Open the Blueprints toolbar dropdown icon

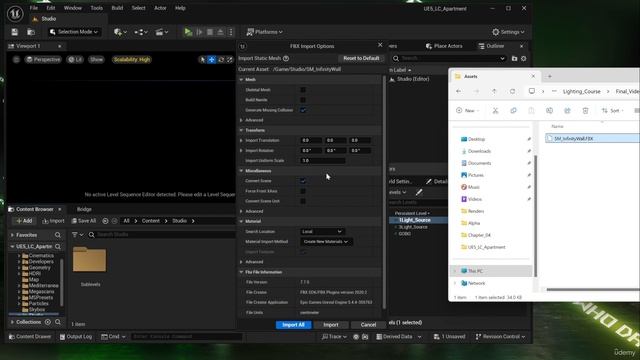(141, 32)
